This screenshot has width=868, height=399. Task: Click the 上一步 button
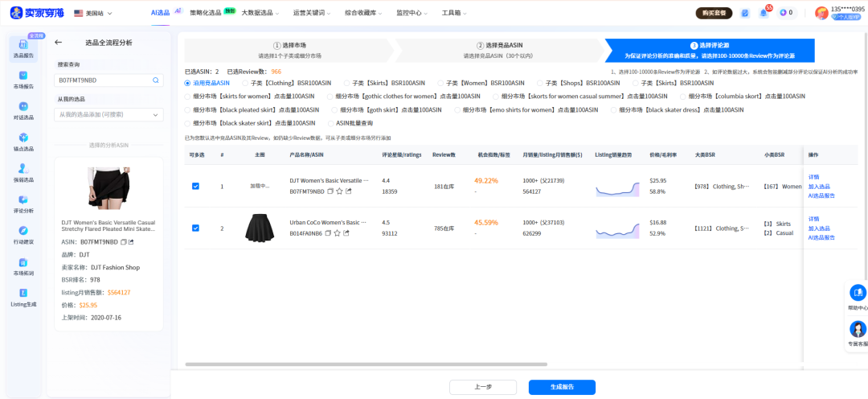(483, 388)
